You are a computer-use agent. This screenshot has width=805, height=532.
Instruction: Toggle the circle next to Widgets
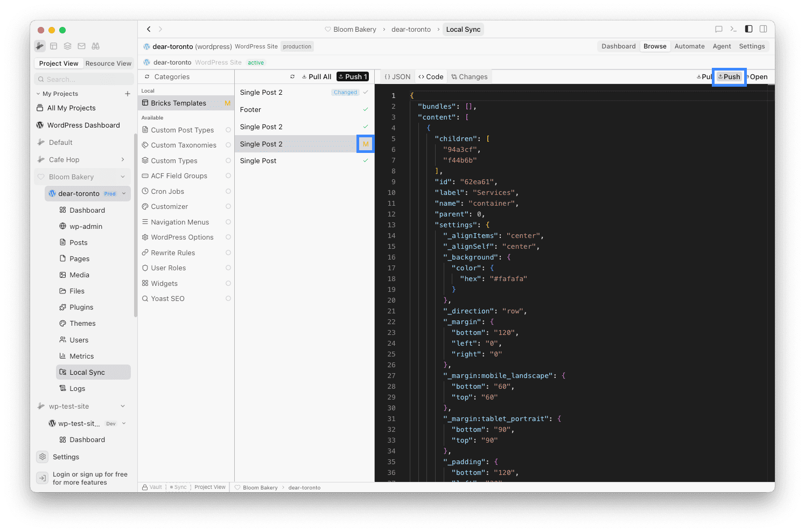228,283
